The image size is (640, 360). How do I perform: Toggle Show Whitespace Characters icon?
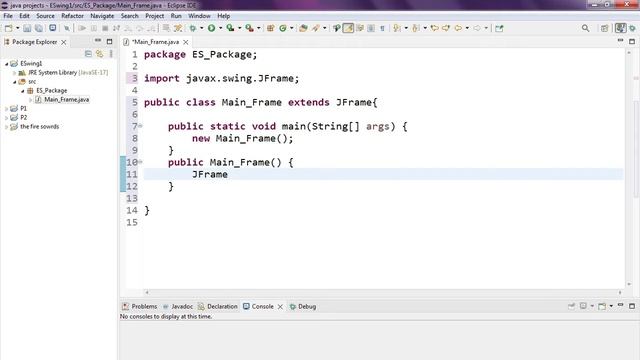(x=382, y=28)
